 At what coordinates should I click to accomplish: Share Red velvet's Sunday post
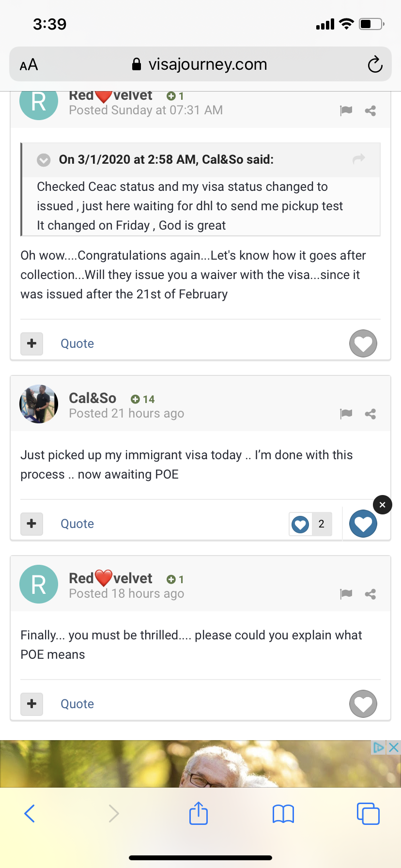pos(370,111)
